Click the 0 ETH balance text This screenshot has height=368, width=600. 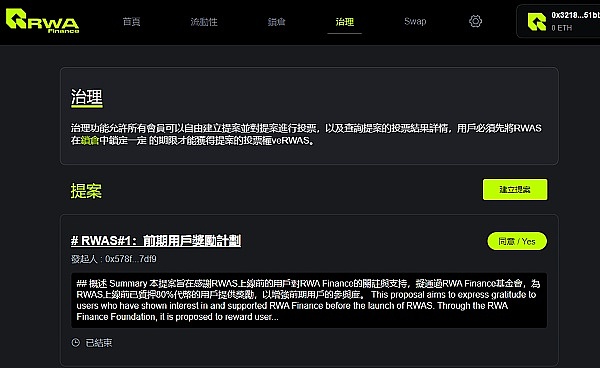click(x=562, y=28)
